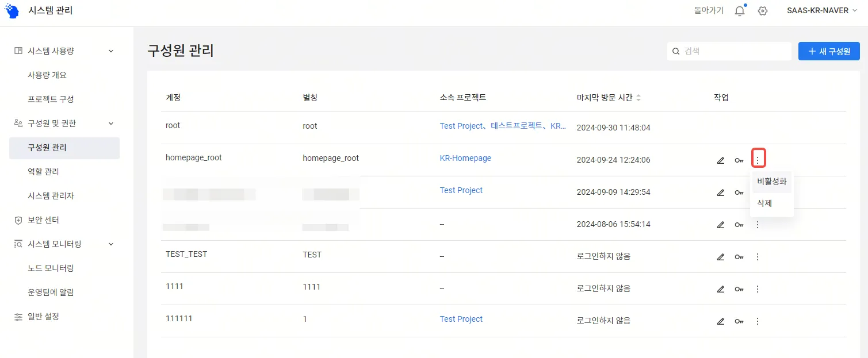868x358 pixels.
Task: Click the 돌아가기 link
Action: [x=709, y=10]
